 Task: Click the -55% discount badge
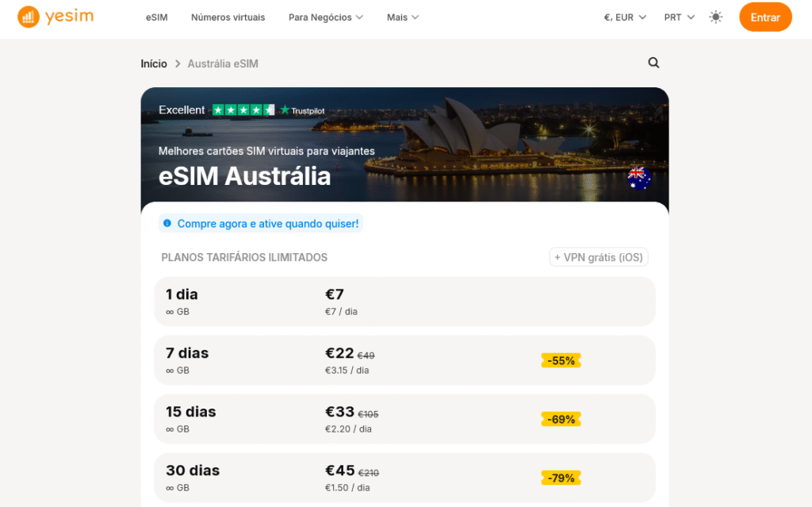click(x=561, y=360)
